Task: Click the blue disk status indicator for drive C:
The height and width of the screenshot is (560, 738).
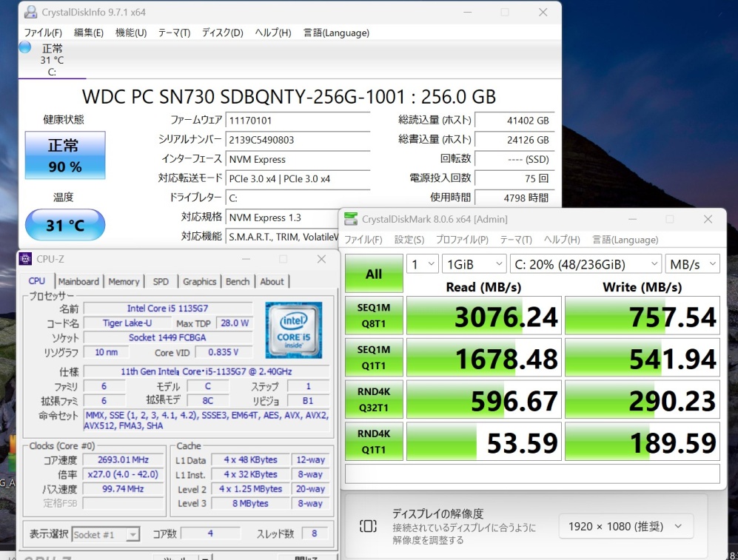Action: pyautogui.click(x=25, y=47)
